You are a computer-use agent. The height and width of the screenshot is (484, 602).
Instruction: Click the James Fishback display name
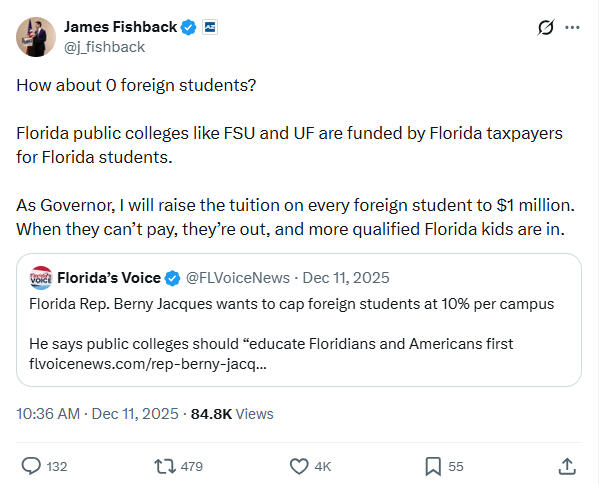119,26
